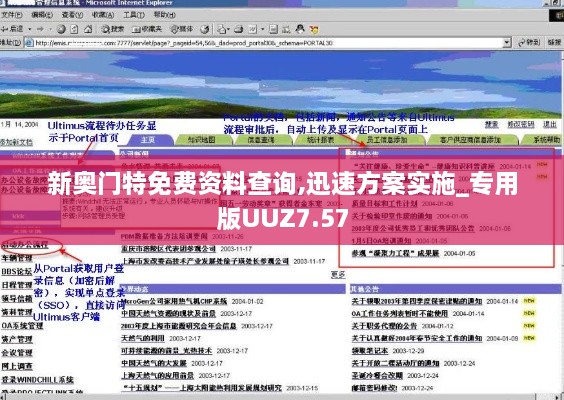The width and height of the screenshot is (564, 400).
Task: Click the Messenger icon at toolbar end
Action: (x=314, y=29)
